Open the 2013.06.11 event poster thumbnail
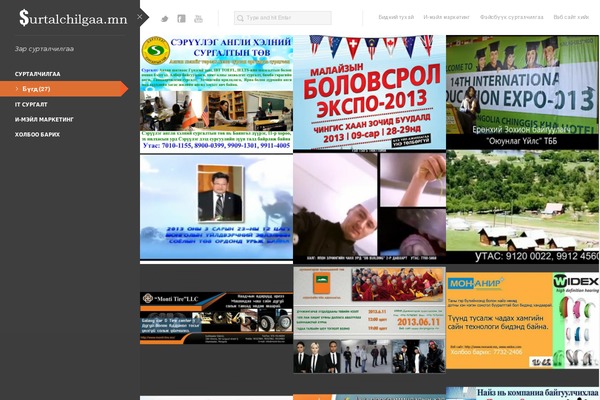This screenshot has width=600, height=400. pos(369,320)
